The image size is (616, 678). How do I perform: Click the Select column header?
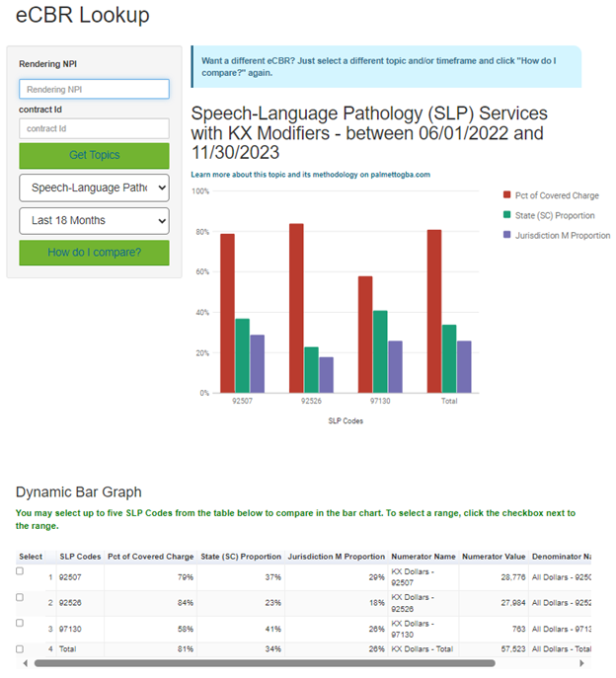pos(31,557)
